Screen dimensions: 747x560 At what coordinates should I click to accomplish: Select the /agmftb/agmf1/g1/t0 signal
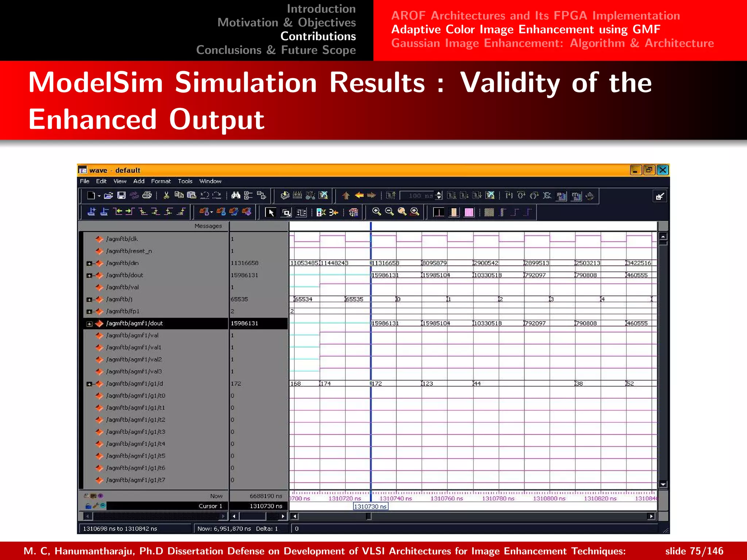click(136, 395)
